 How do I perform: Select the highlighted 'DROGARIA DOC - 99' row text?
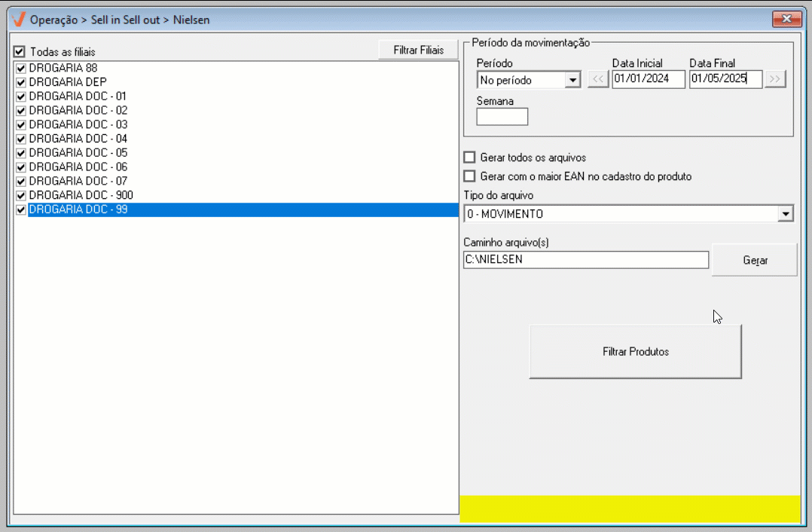pos(78,209)
